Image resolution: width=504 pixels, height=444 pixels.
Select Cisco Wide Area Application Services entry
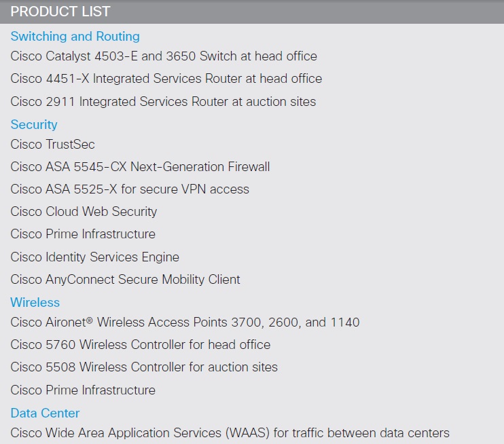click(230, 433)
